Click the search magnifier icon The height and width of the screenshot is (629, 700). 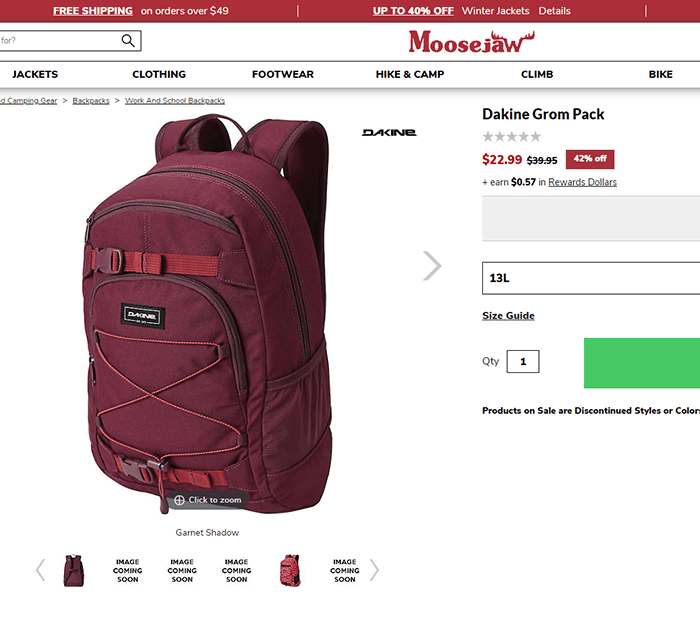pos(128,41)
